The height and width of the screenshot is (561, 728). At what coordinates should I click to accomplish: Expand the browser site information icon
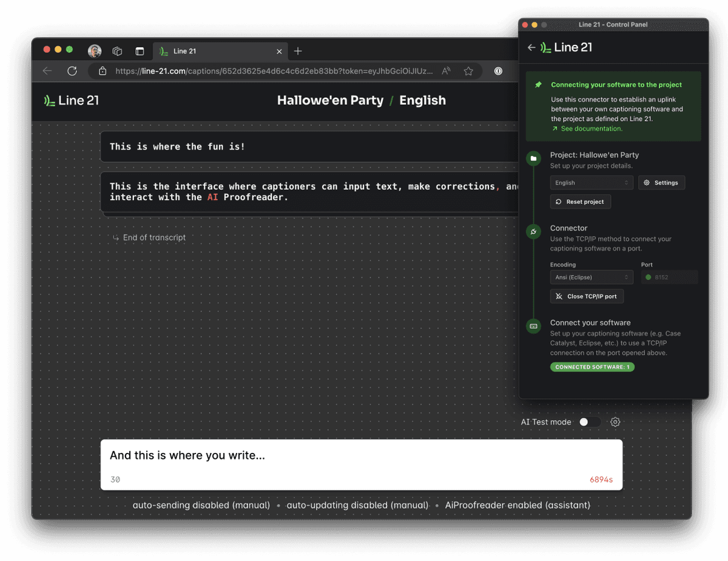(102, 71)
